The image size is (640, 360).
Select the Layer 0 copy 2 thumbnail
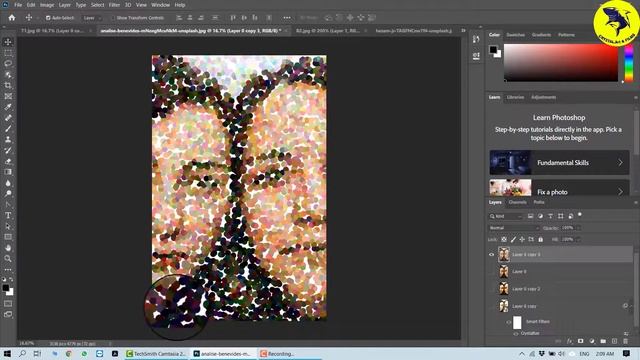504,289
